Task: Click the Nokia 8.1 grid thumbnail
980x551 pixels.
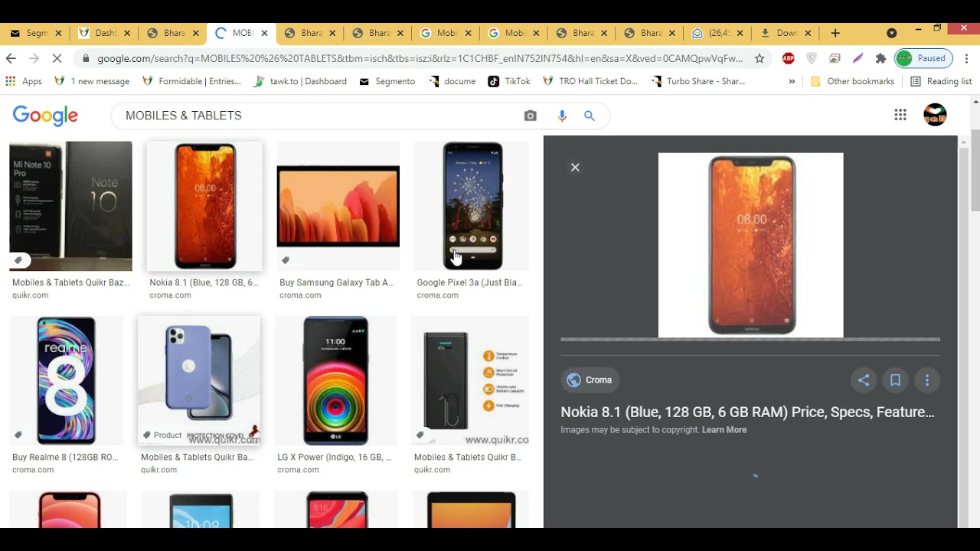Action: point(204,206)
